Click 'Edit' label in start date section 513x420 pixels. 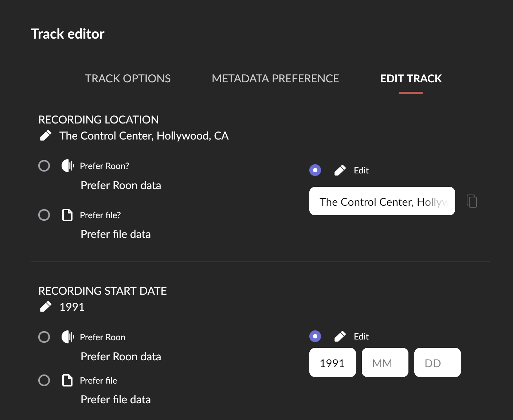click(361, 337)
